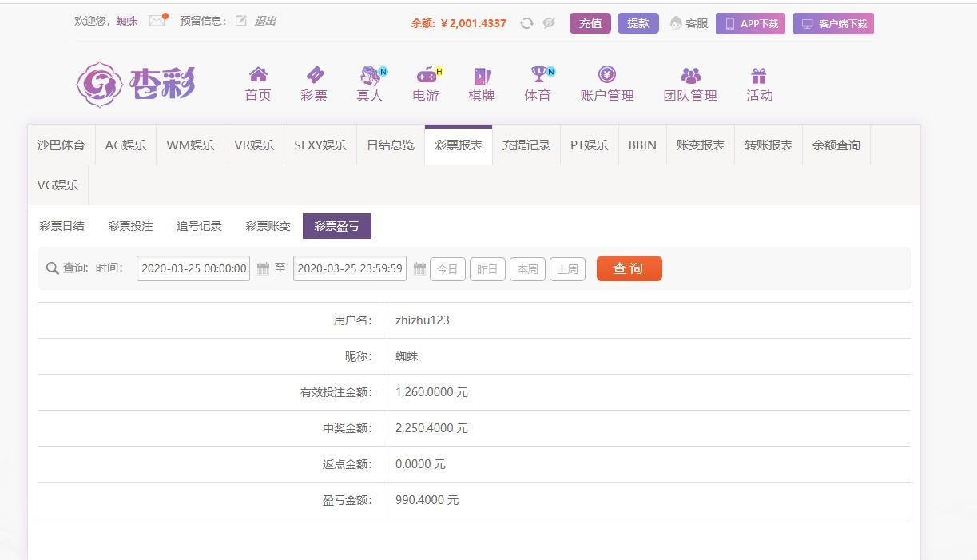This screenshot has width=977, height=560.
Task: Select the 彩票盈亏 sub-tab
Action: (337, 226)
